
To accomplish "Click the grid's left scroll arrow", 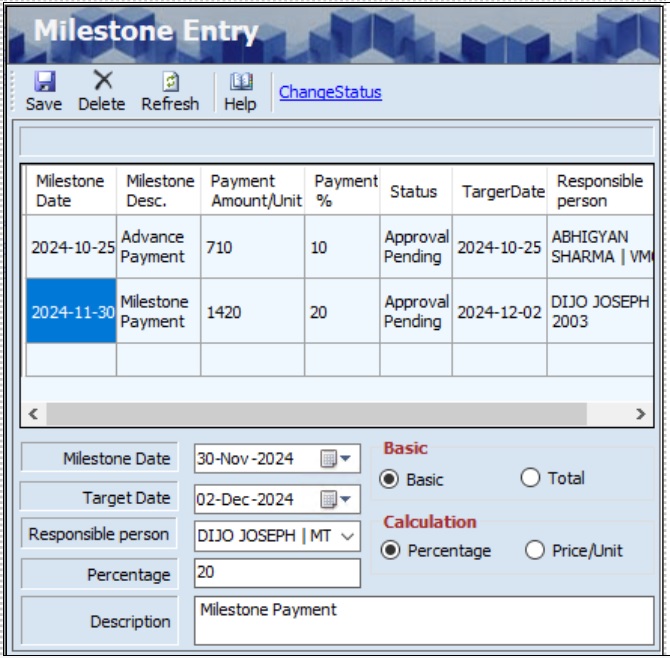I will [x=34, y=413].
